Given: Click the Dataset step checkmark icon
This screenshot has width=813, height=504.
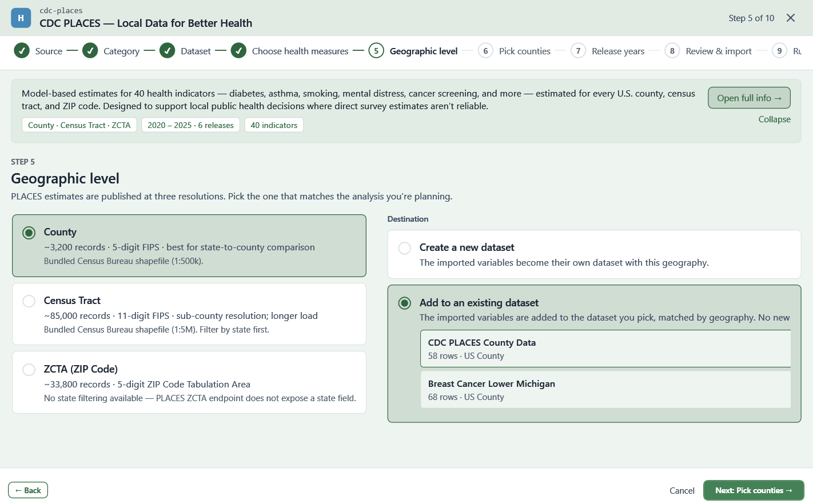Looking at the screenshot, I should click(168, 51).
